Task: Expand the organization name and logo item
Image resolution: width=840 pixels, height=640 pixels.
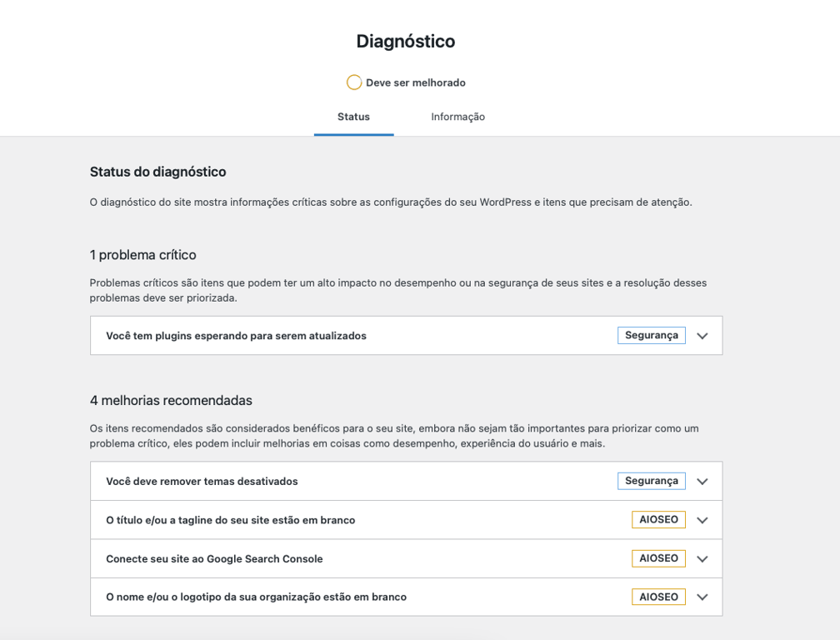Action: pyautogui.click(x=702, y=597)
